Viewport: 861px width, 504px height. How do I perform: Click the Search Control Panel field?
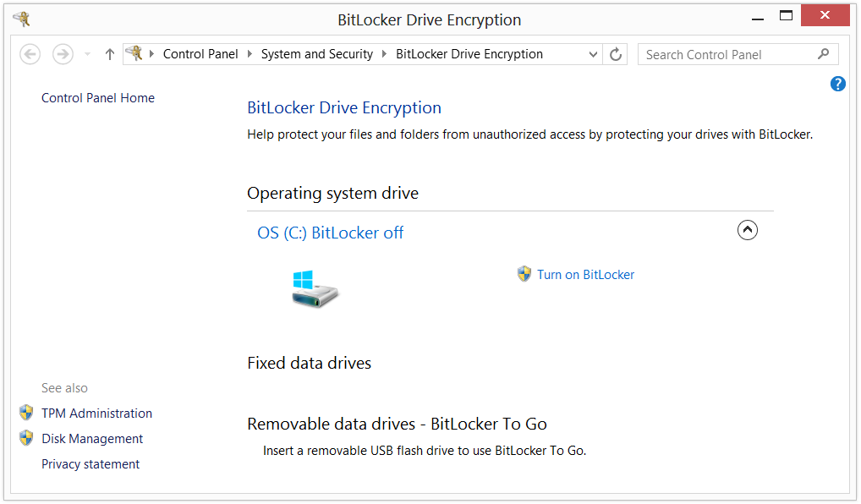click(x=729, y=54)
